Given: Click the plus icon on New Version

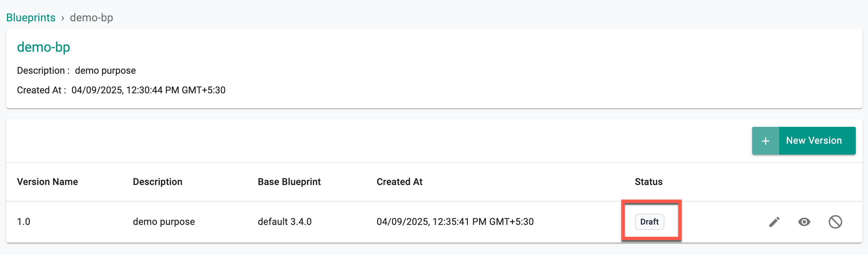Looking at the screenshot, I should pyautogui.click(x=766, y=141).
